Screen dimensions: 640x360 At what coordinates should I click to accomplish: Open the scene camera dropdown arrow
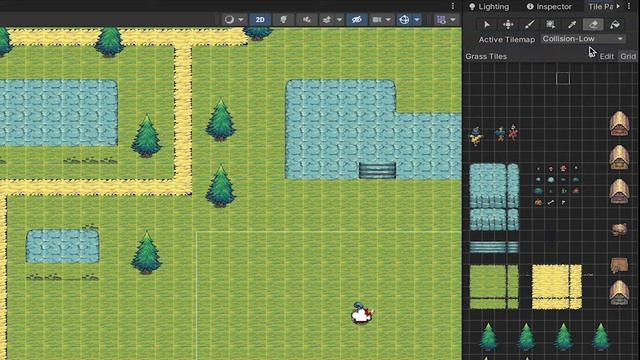pyautogui.click(x=388, y=20)
